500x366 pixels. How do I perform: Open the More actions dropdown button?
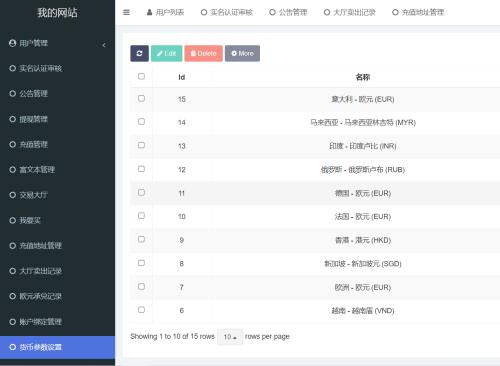tap(242, 53)
